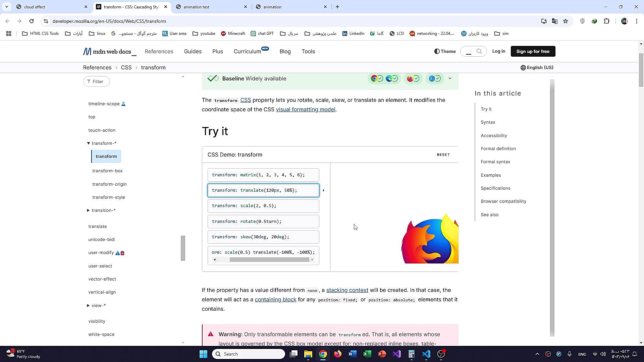The height and width of the screenshot is (362, 644).
Task: Open transform-origin in the sidebar
Action: click(109, 184)
